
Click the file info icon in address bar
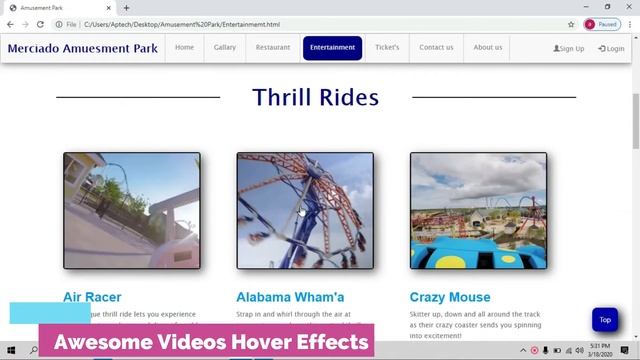(59, 24)
